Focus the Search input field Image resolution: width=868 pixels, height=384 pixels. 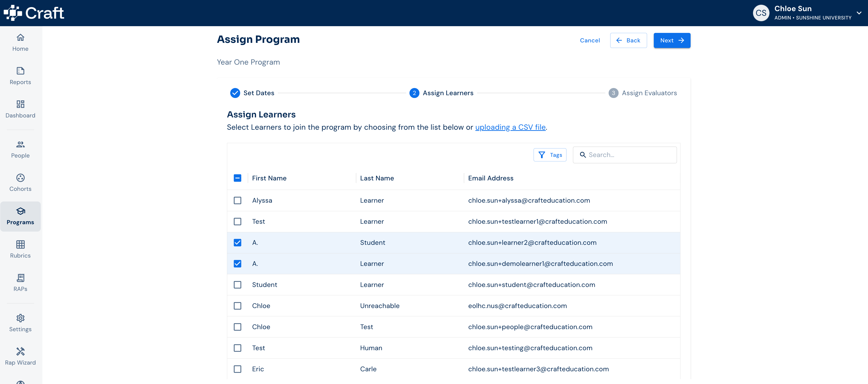coord(624,155)
